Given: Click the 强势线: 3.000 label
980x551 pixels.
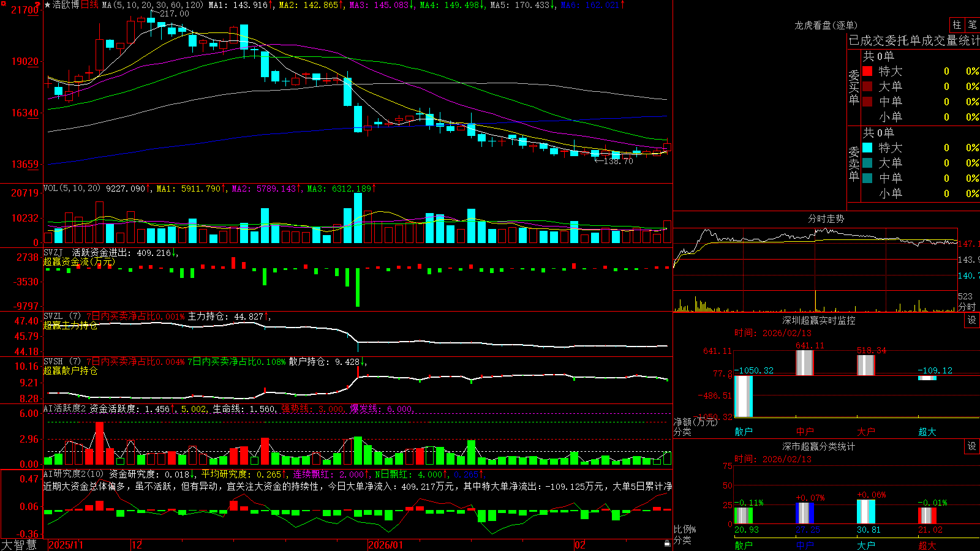Looking at the screenshot, I should [313, 409].
